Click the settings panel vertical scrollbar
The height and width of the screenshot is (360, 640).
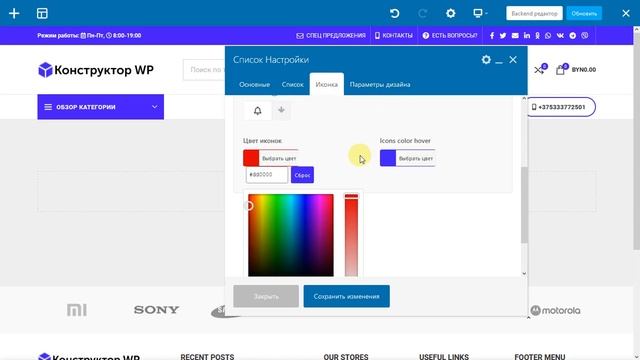(x=524, y=204)
